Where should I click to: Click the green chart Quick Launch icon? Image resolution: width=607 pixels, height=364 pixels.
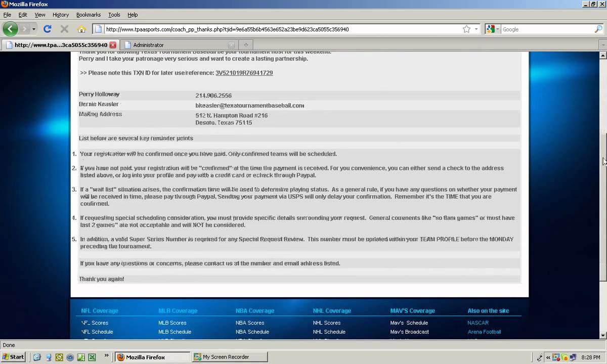pyautogui.click(x=81, y=357)
